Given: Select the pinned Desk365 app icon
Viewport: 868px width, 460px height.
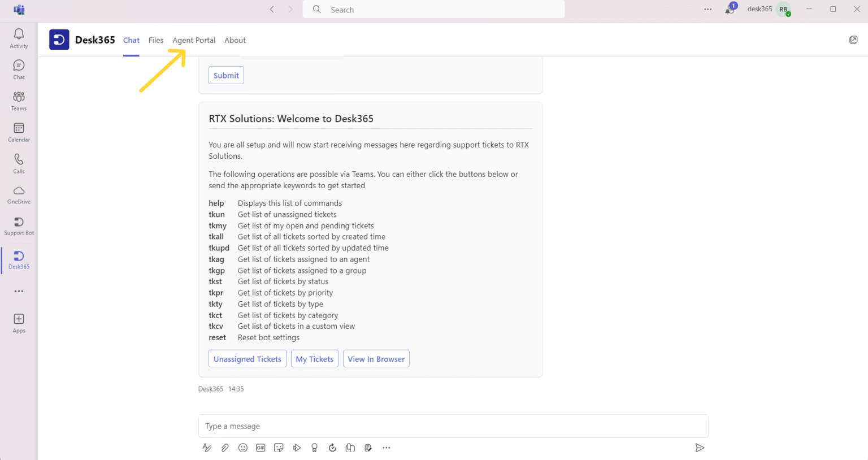Looking at the screenshot, I should click(x=19, y=257).
